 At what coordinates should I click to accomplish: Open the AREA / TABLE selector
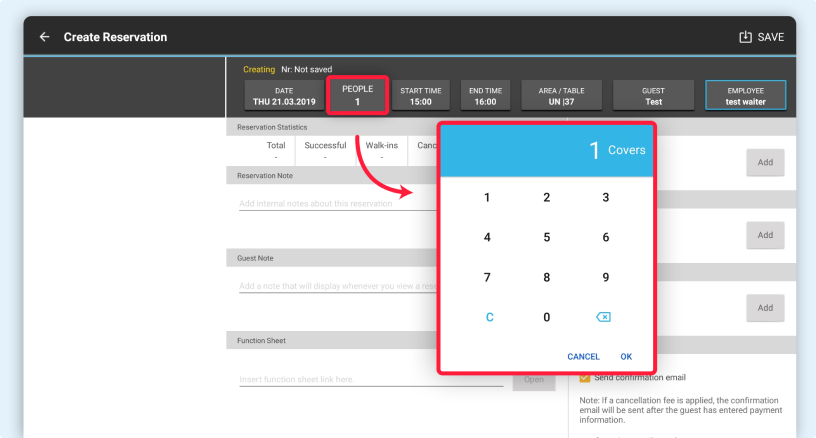(x=561, y=96)
